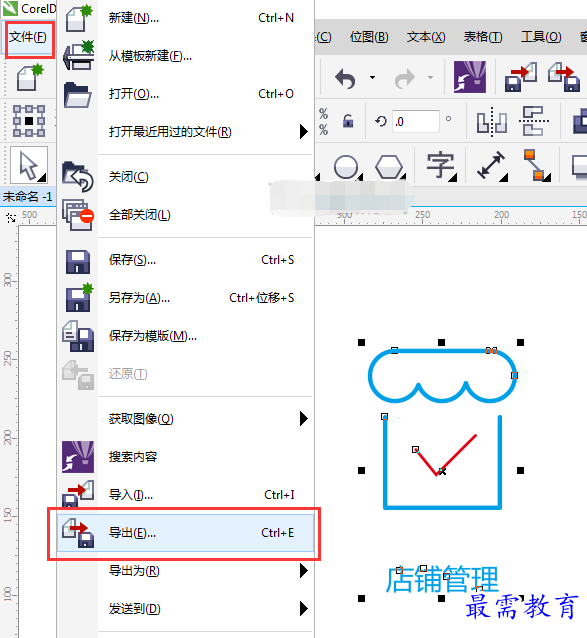The height and width of the screenshot is (638, 587).
Task: Click the Export toolbar icon
Action: click(564, 77)
